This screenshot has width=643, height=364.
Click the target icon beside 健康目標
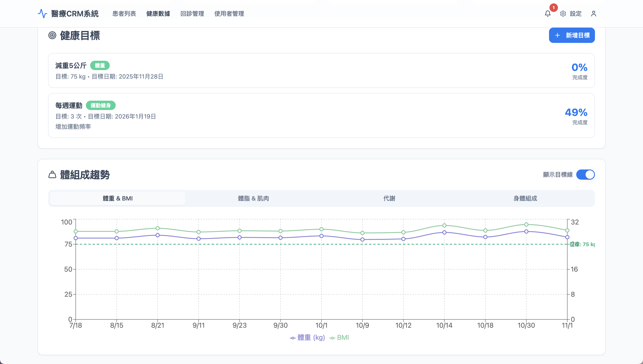tap(52, 35)
